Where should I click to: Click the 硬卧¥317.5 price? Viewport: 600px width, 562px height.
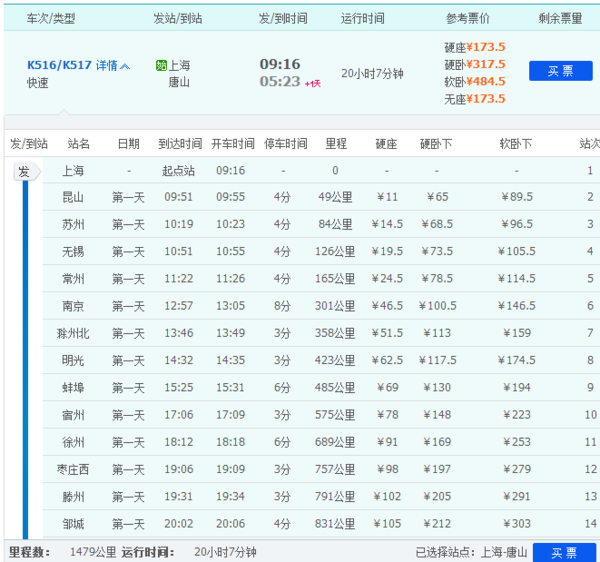click(475, 64)
